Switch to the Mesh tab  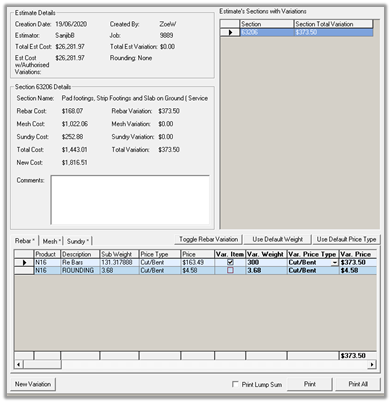pos(52,241)
